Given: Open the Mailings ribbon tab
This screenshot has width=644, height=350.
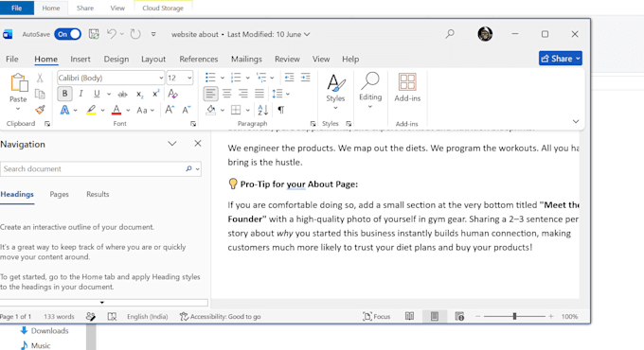Looking at the screenshot, I should coord(246,59).
